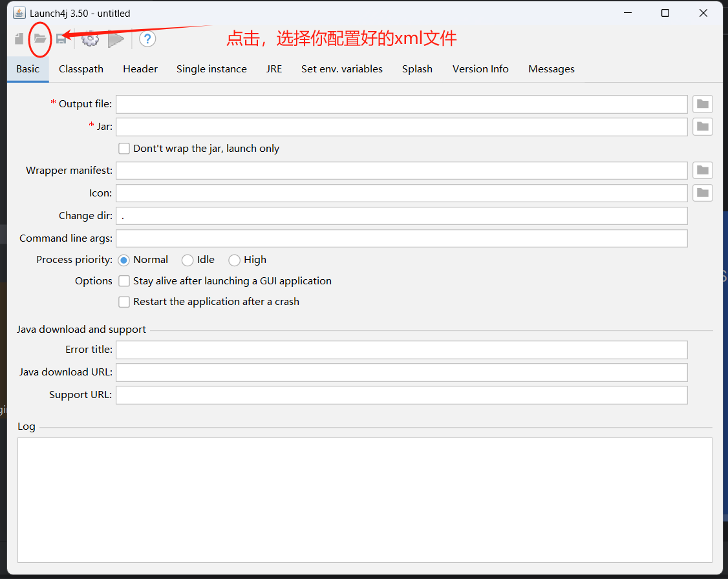The height and width of the screenshot is (579, 728).
Task: Click the Error title input field
Action: click(401, 350)
